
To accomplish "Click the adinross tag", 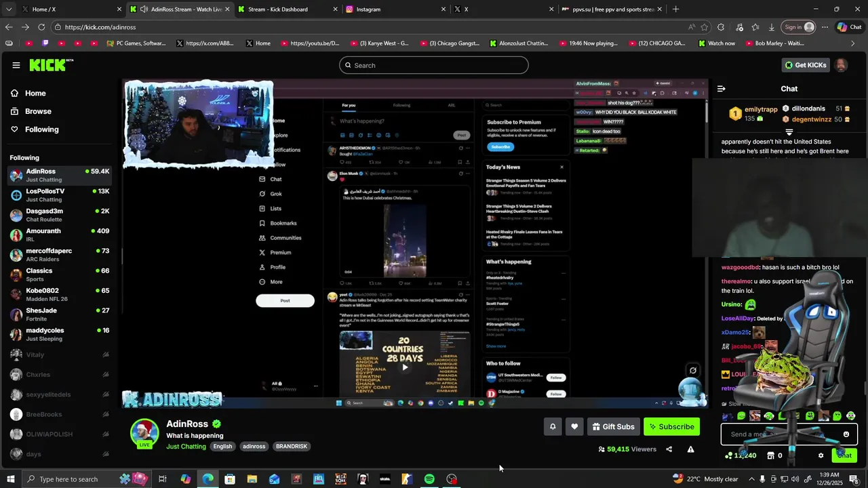I will coord(254,447).
